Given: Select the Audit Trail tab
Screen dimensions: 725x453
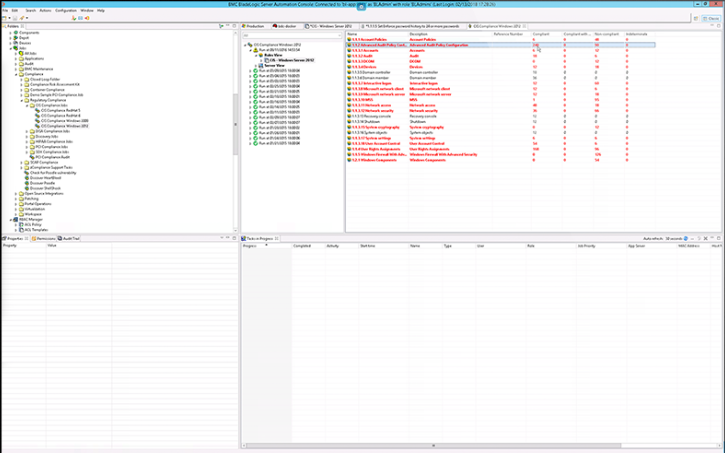Looking at the screenshot, I should 69,239.
